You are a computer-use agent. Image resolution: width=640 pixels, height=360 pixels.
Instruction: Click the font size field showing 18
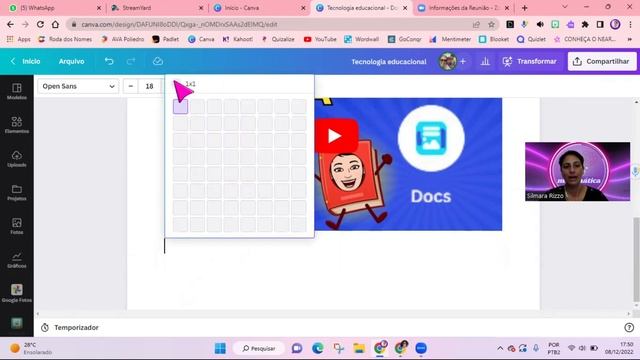[x=149, y=86]
